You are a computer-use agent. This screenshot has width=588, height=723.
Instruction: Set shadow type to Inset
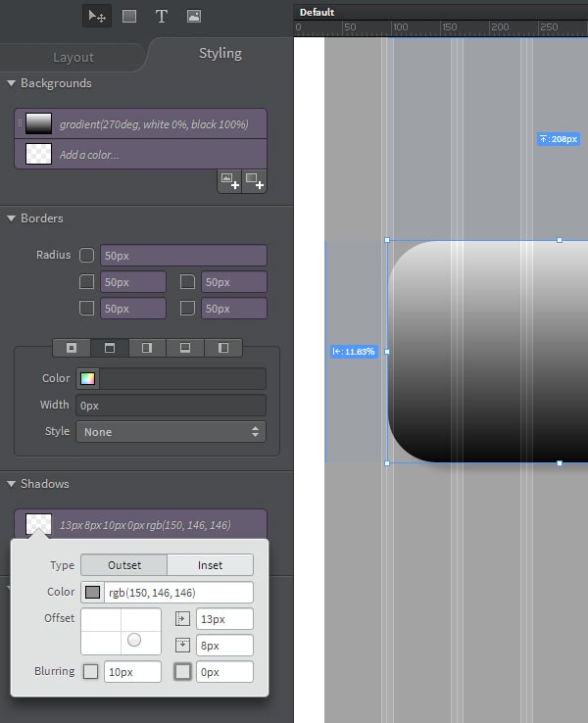click(210, 565)
